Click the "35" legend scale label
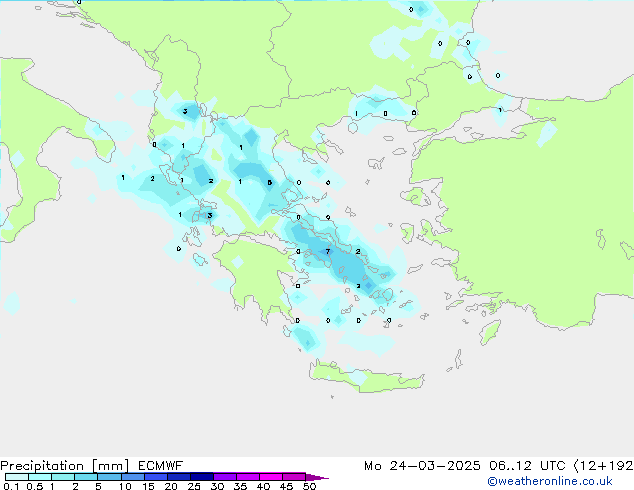634x490 pixels. 240,486
